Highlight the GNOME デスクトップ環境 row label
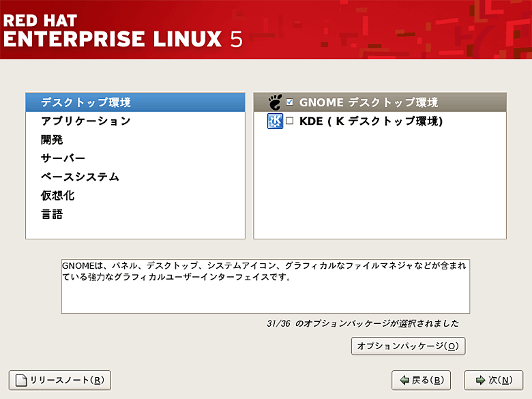This screenshot has height=399, width=532. click(x=368, y=102)
